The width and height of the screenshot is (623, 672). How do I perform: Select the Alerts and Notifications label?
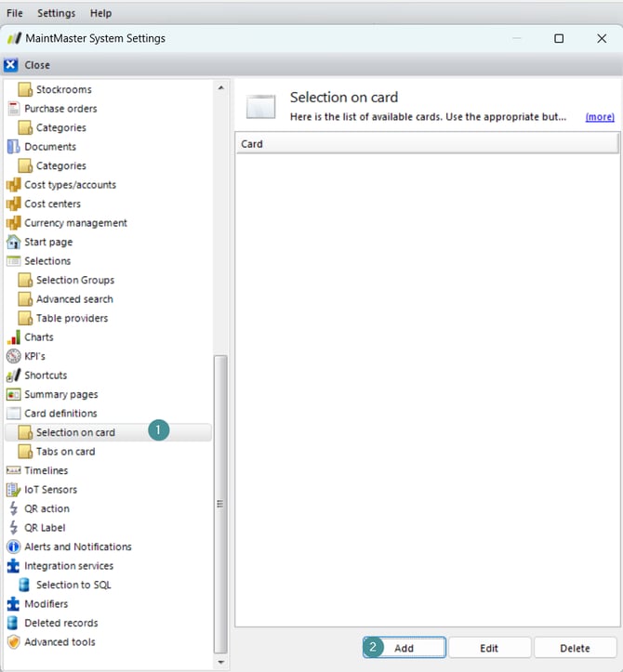click(78, 547)
